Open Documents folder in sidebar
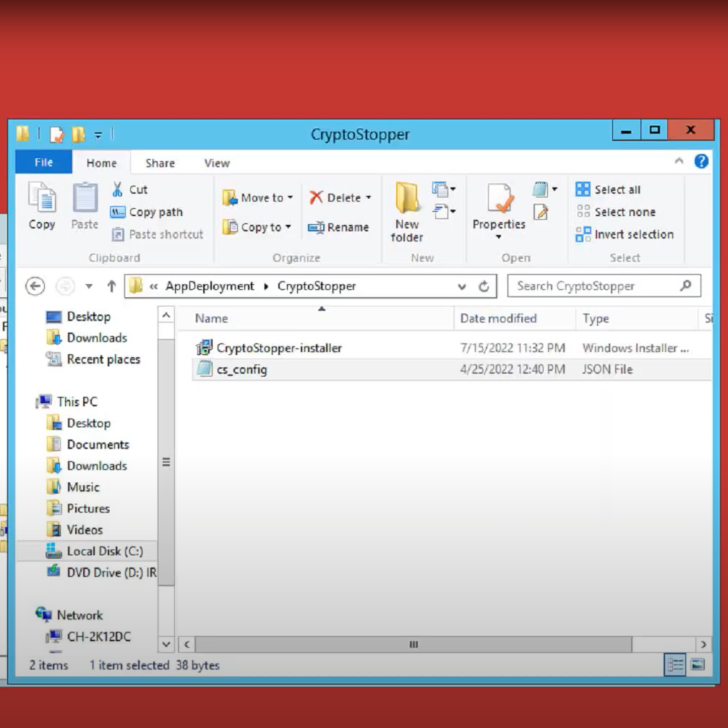 [x=88, y=445]
